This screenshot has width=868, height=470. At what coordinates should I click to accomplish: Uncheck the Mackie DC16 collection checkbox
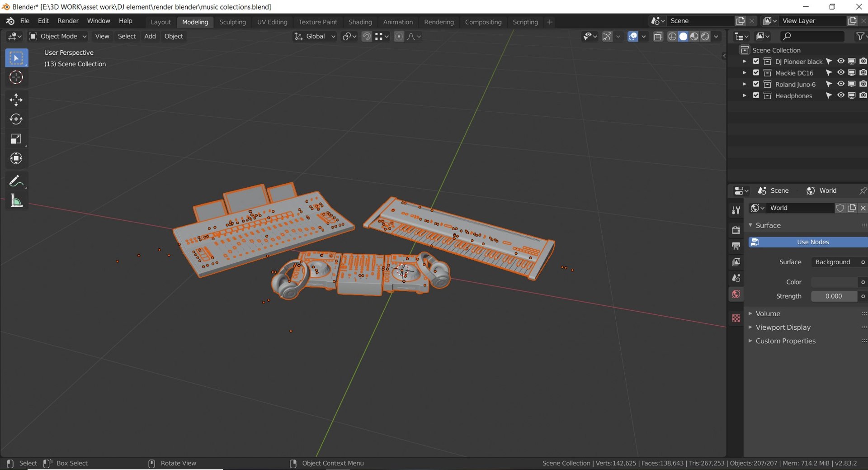[756, 72]
